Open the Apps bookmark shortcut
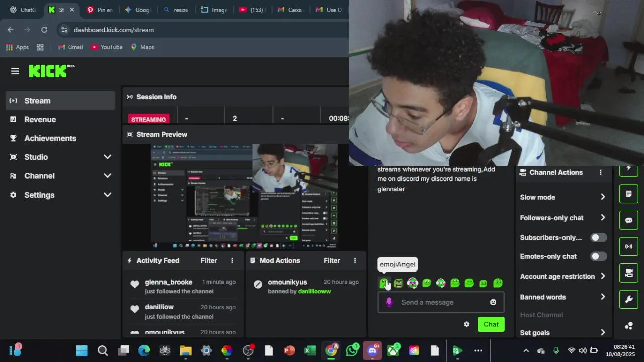Image resolution: width=644 pixels, height=362 pixels. (17, 47)
